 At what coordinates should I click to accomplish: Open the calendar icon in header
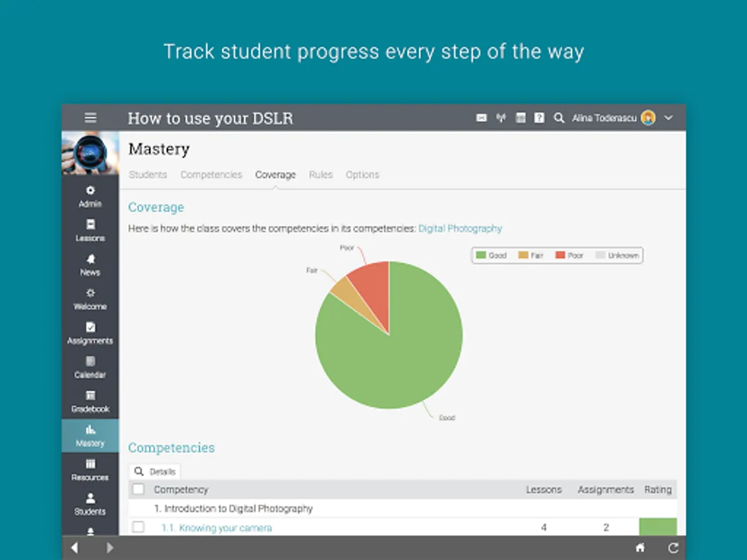tap(521, 118)
